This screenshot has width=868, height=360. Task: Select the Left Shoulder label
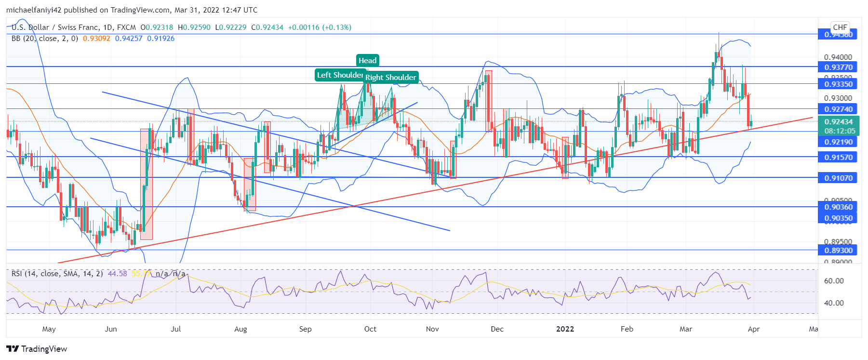pos(340,75)
